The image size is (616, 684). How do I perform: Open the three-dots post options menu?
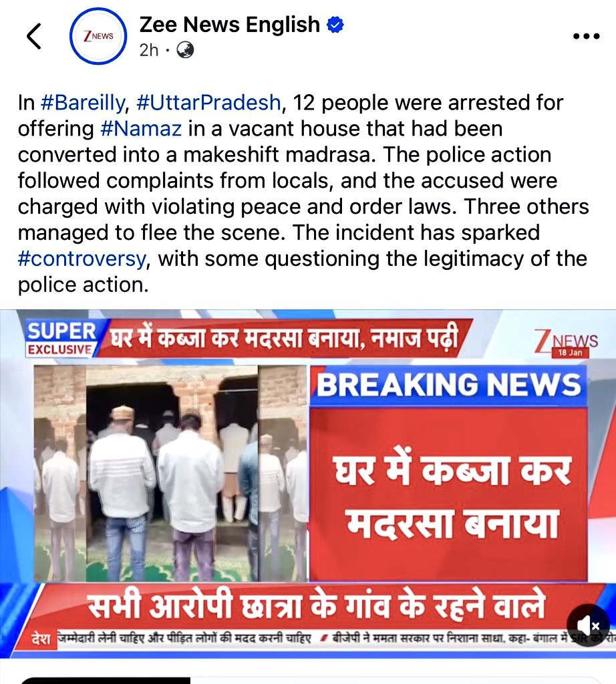click(587, 36)
